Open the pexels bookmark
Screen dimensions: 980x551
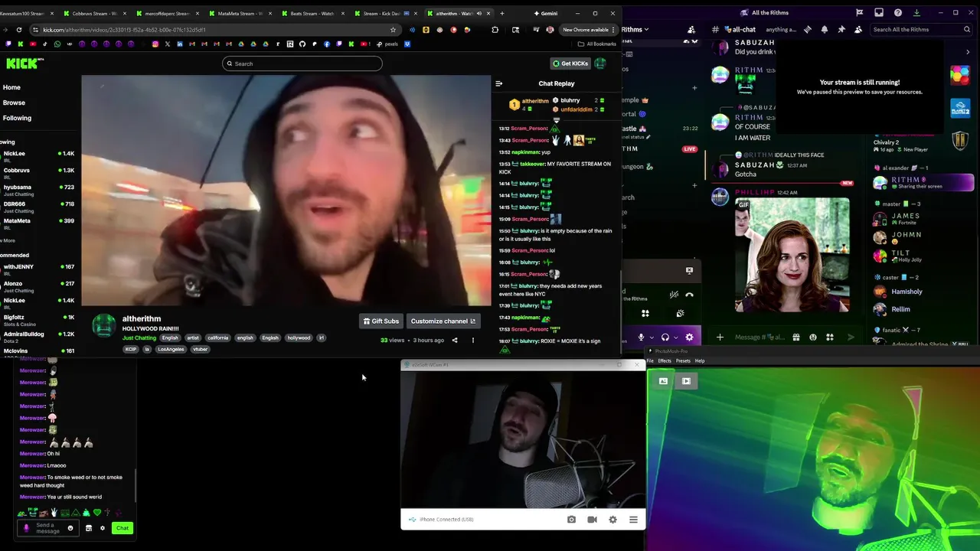(x=387, y=44)
